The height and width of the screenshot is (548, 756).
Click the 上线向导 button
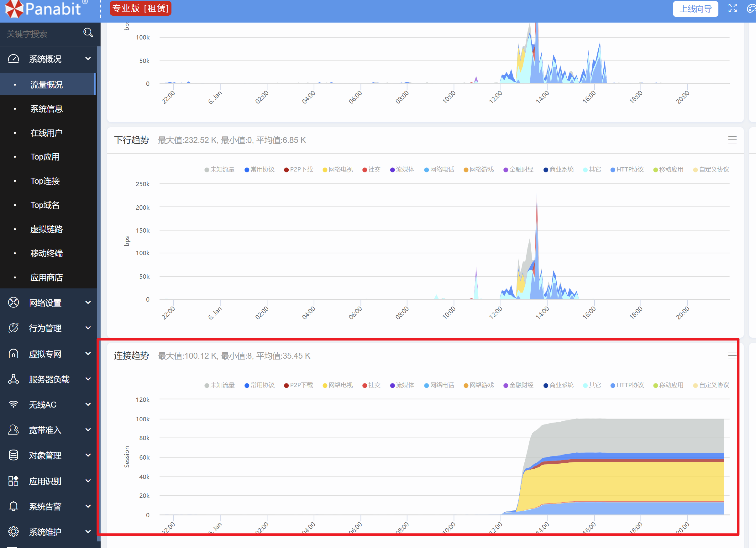695,9
